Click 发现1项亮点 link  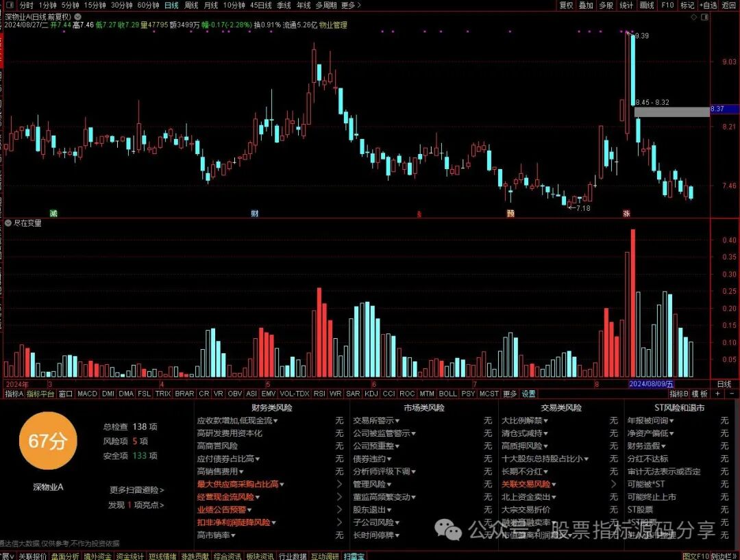(x=136, y=505)
